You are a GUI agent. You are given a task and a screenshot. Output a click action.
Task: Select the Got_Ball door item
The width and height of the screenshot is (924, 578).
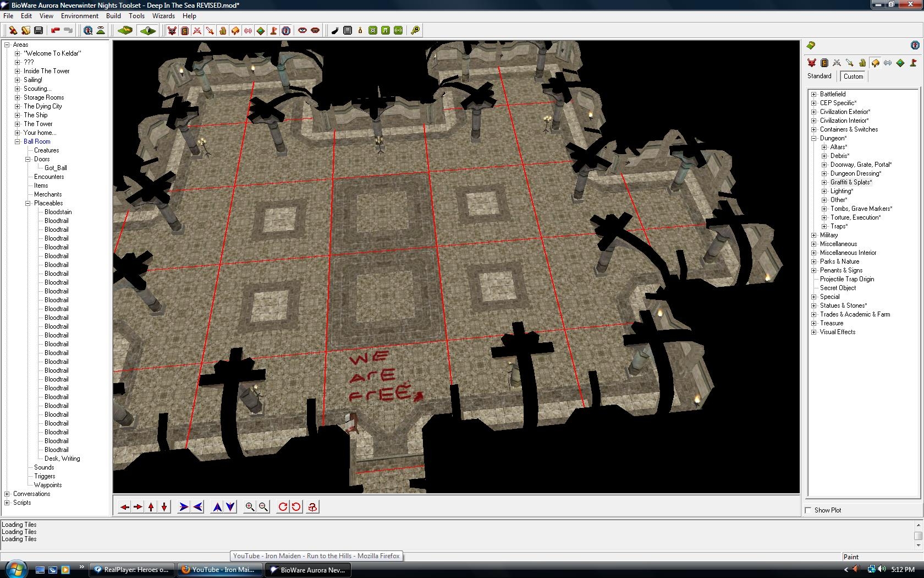(x=56, y=168)
